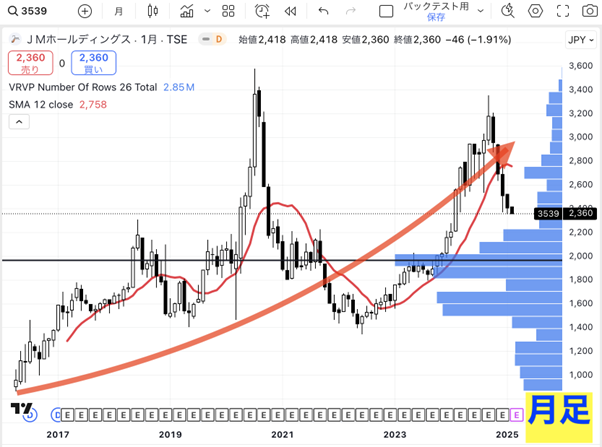The width and height of the screenshot is (602, 447).
Task: Click the 3,000 level on price axis
Action: [581, 137]
